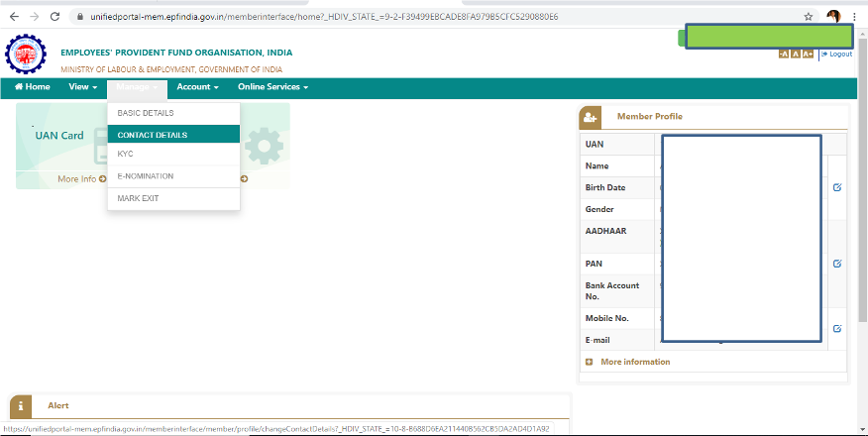Expand Online Services dropdown
This screenshot has height=436, width=868.
[x=272, y=87]
